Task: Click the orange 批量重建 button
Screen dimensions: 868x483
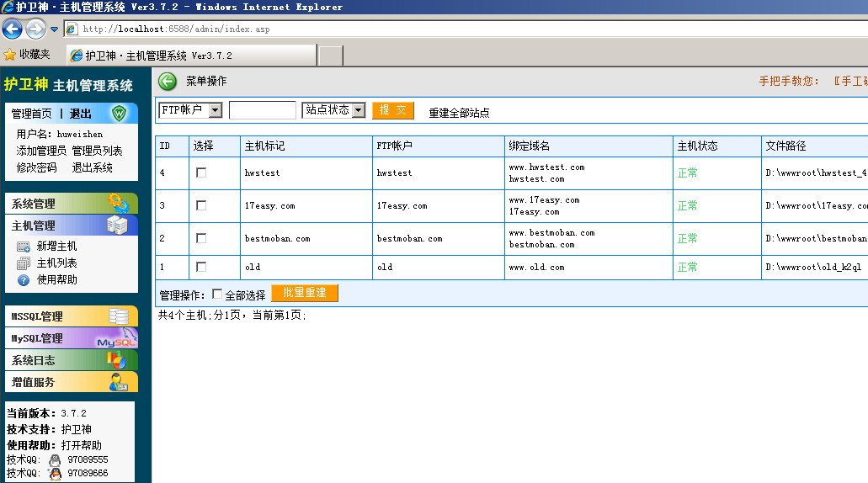Action: (x=305, y=293)
